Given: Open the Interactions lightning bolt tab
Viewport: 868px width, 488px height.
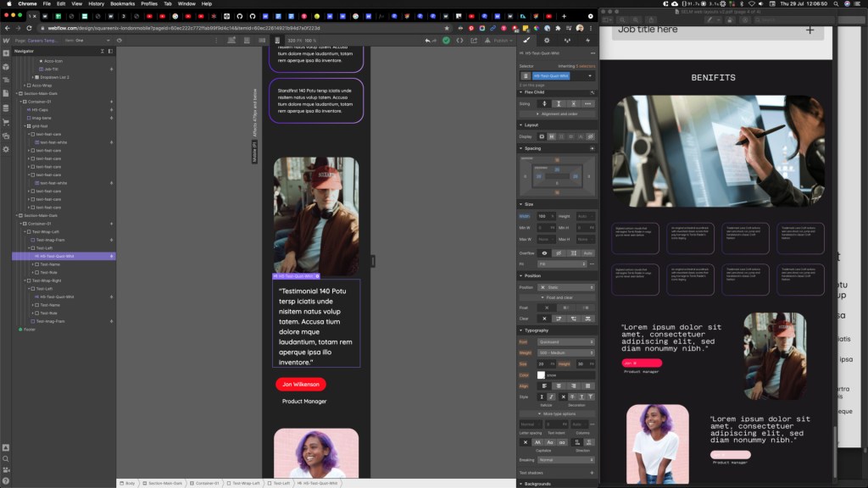Looking at the screenshot, I should click(x=587, y=40).
